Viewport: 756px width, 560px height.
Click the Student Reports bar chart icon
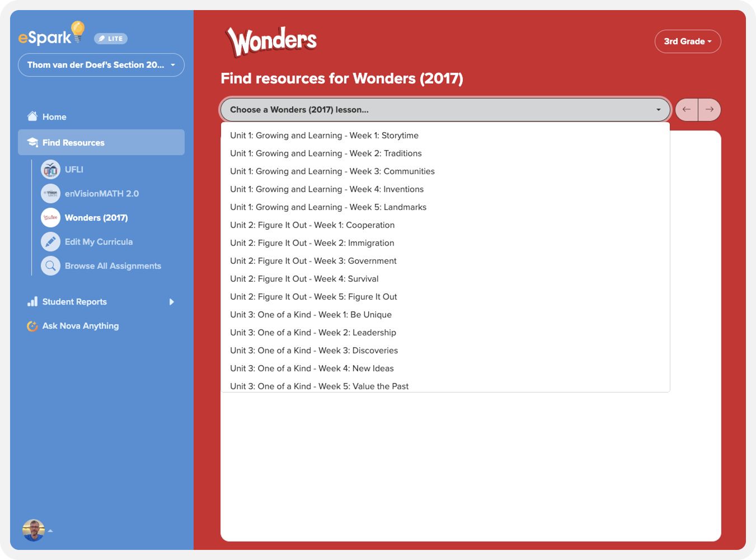[32, 301]
